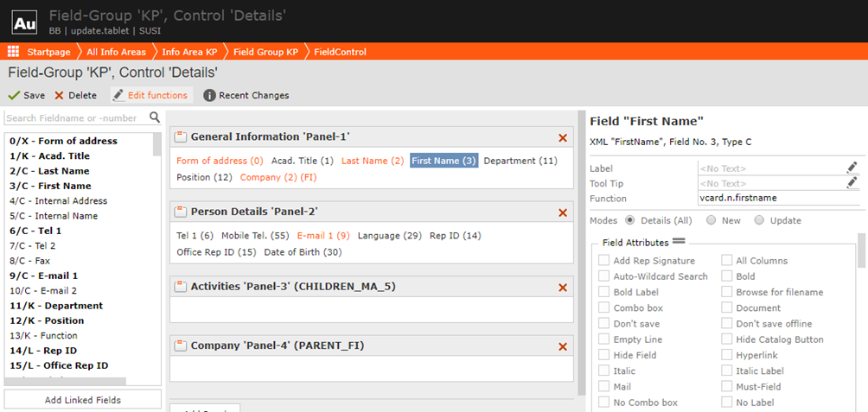Screen dimensions: 868x412
Task: Select the New mode radio button
Action: (x=711, y=220)
